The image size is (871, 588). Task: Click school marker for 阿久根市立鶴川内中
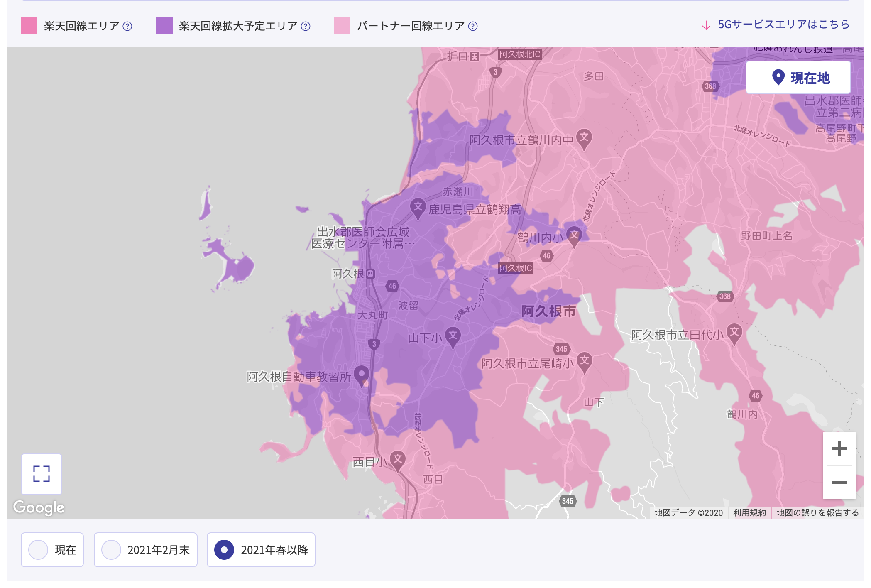[584, 139]
